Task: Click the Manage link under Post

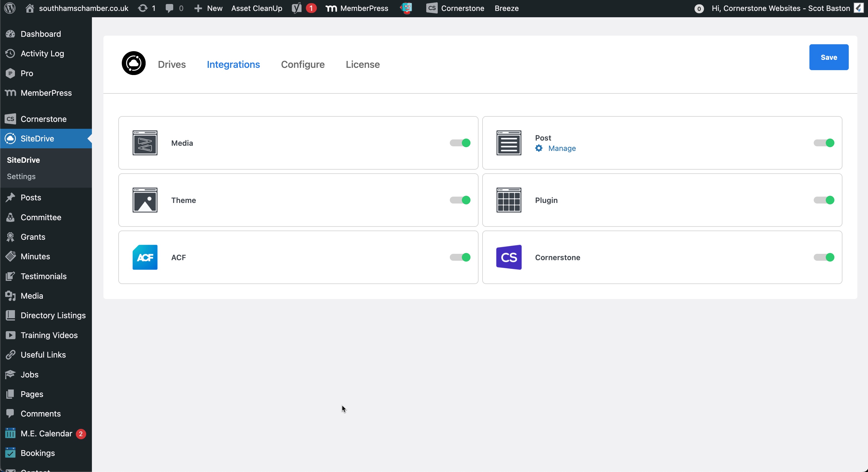Action: point(562,148)
